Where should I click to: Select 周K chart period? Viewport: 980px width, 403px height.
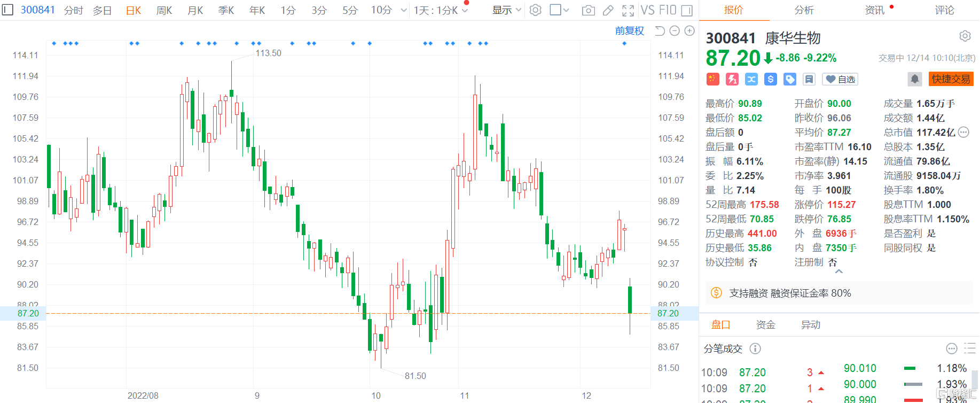point(164,10)
